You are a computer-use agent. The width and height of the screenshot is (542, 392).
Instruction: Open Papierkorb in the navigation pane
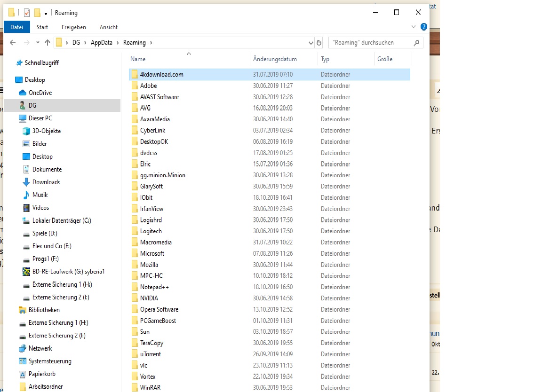(x=42, y=374)
